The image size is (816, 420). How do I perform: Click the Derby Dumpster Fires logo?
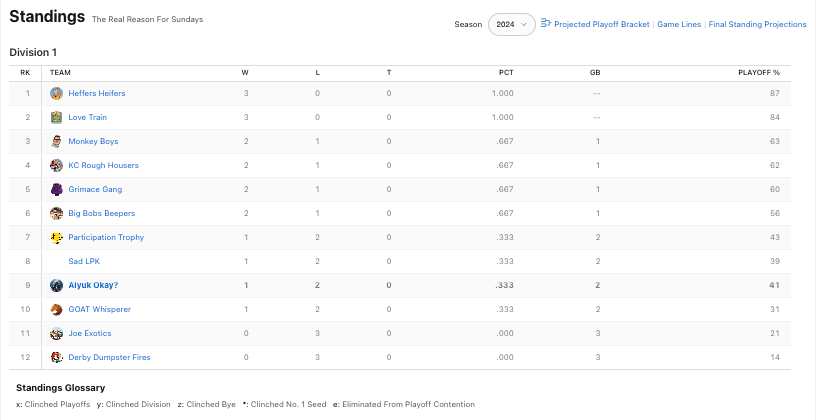[57, 357]
